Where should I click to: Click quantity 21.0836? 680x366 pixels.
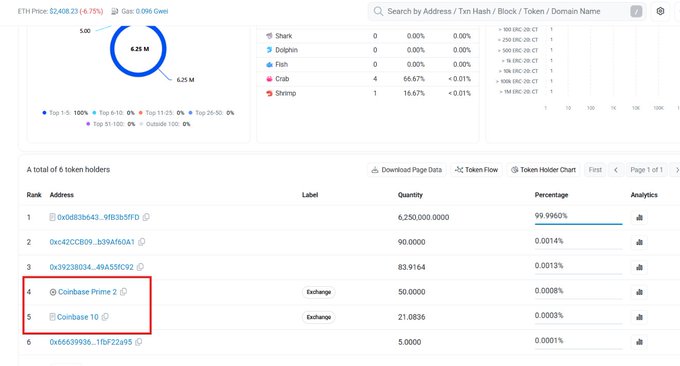click(x=412, y=317)
